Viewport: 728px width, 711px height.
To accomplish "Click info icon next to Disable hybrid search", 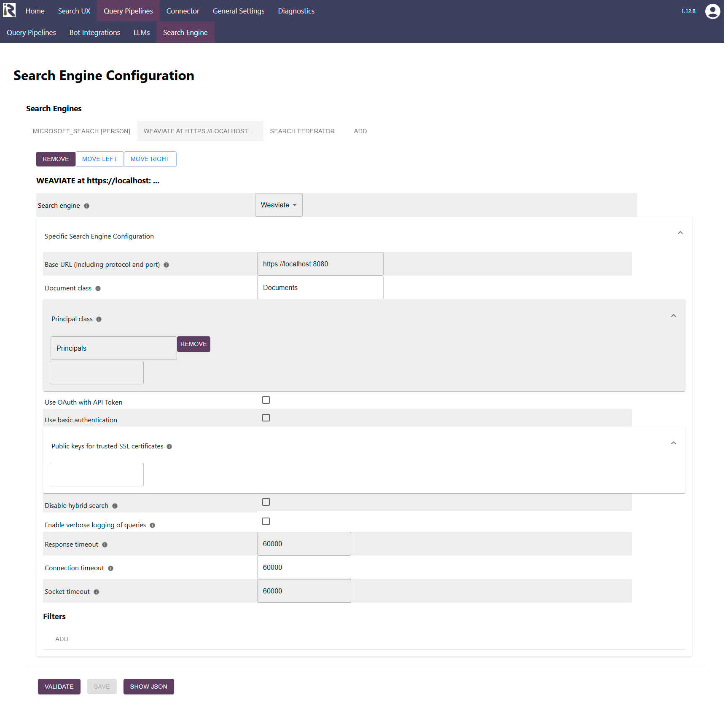I will [x=115, y=506].
